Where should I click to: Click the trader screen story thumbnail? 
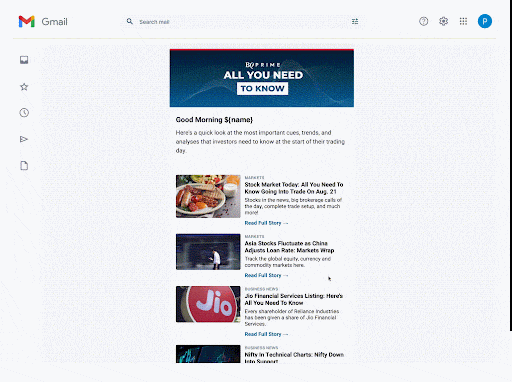(208, 252)
